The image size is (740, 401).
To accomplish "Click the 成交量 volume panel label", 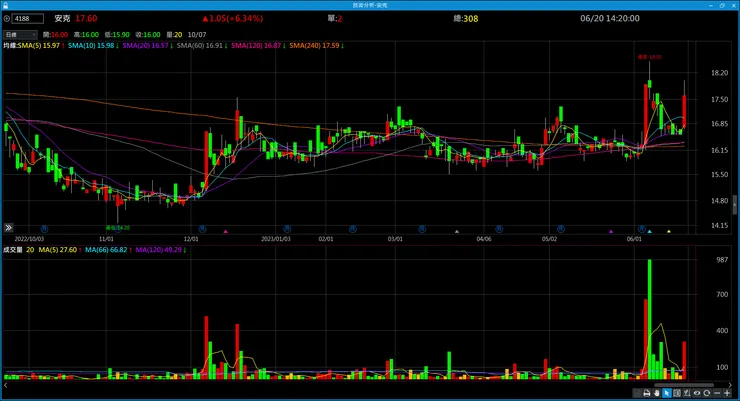I will [13, 250].
